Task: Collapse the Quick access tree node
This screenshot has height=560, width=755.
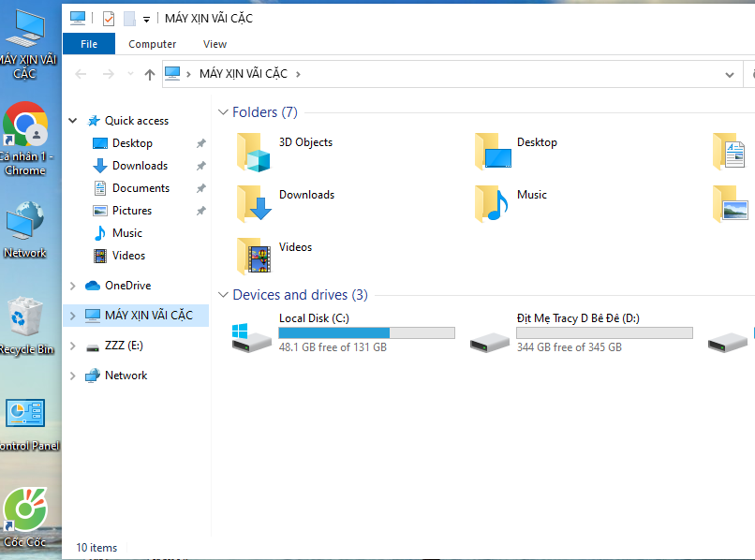Action: coord(73,121)
